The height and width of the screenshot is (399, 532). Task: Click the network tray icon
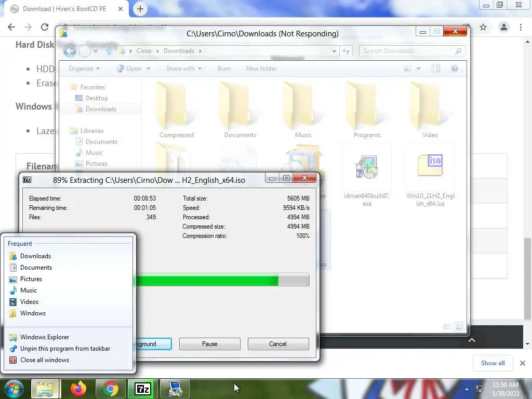click(480, 389)
